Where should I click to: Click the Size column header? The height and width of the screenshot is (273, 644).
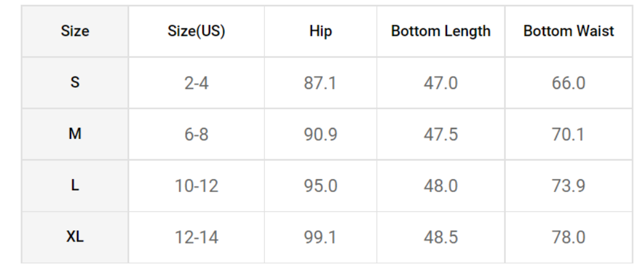75,31
